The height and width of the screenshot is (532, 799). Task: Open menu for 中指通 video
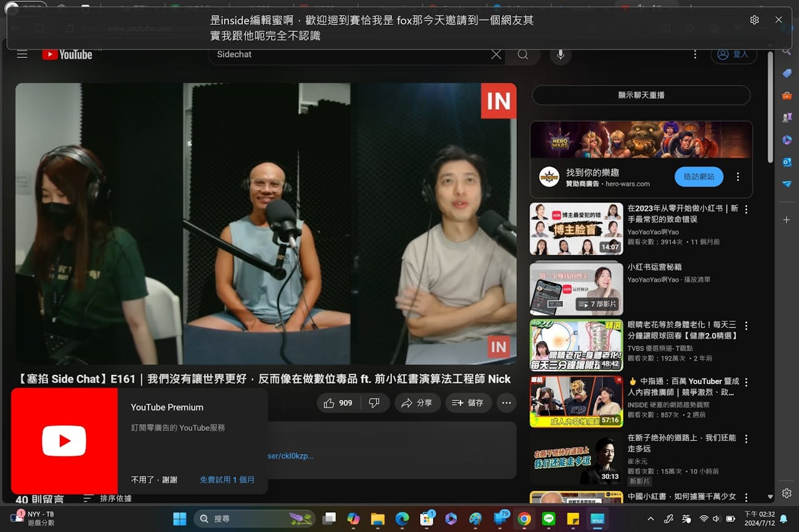(746, 382)
